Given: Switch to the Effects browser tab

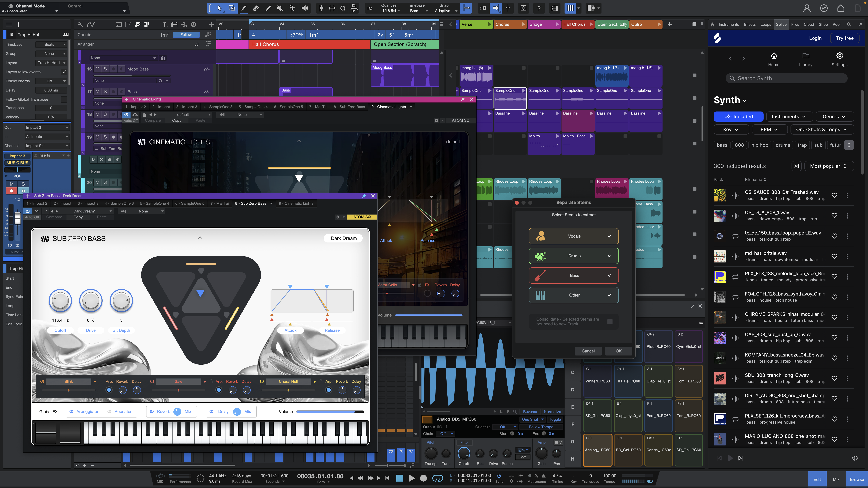Looking at the screenshot, I should [x=749, y=24].
